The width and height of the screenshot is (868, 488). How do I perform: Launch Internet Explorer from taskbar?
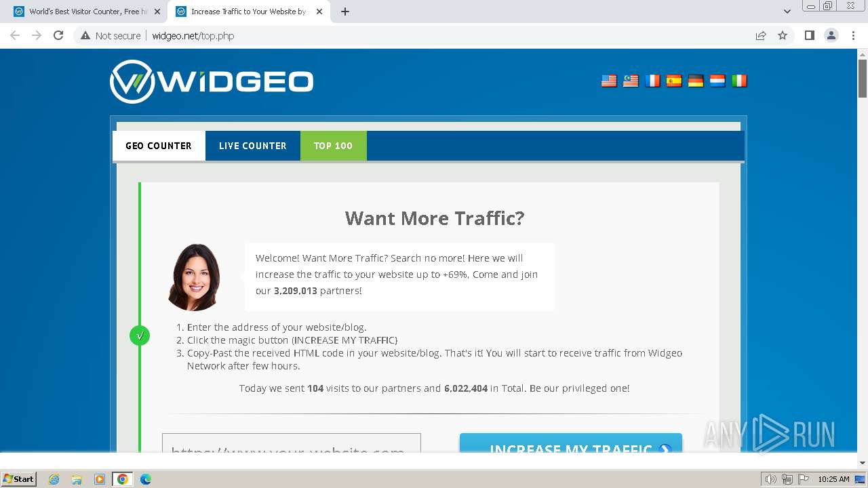coord(54,479)
